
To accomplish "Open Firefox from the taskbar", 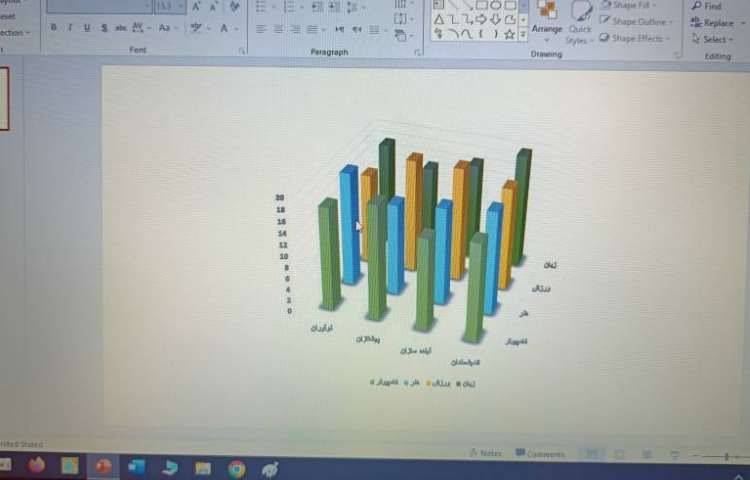I will 37,465.
